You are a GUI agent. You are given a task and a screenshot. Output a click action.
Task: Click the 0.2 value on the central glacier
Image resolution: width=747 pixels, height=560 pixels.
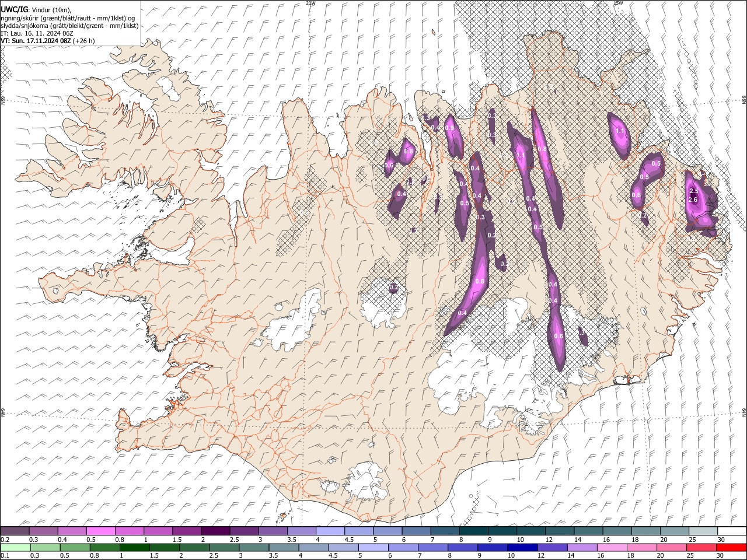click(x=393, y=287)
